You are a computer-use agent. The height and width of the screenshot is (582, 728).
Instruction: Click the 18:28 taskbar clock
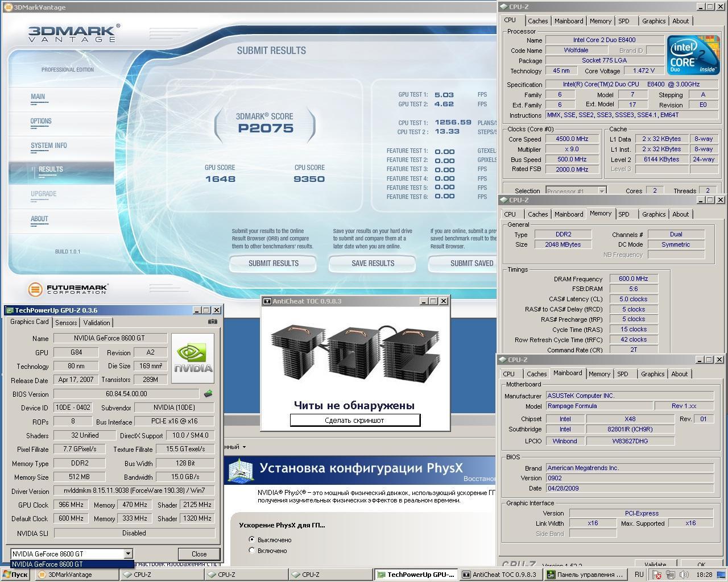[x=704, y=575]
